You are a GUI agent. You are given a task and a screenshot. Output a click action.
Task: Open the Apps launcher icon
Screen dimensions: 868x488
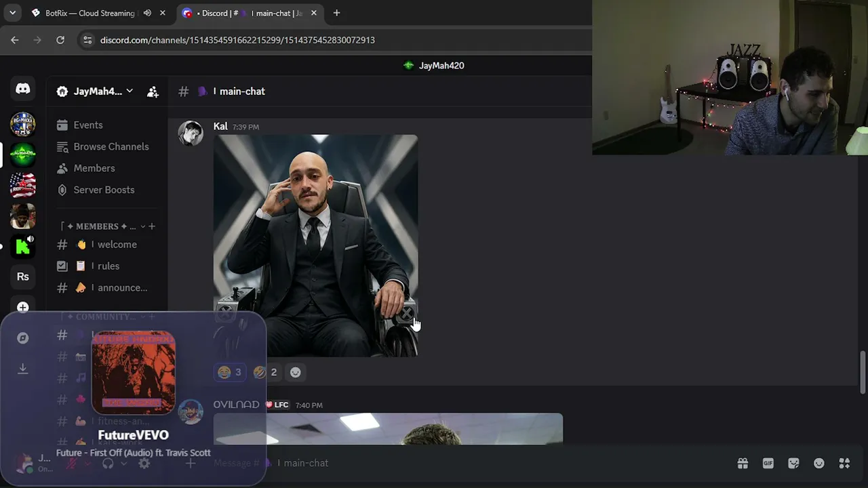click(844, 463)
